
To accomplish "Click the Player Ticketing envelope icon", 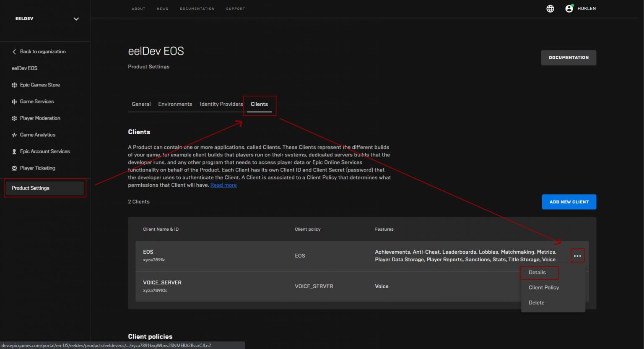I will pos(14,168).
